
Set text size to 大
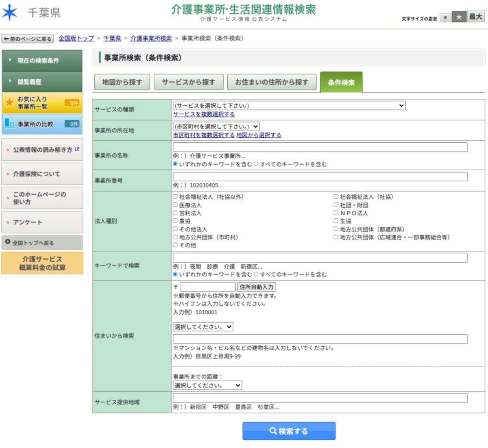(x=459, y=17)
